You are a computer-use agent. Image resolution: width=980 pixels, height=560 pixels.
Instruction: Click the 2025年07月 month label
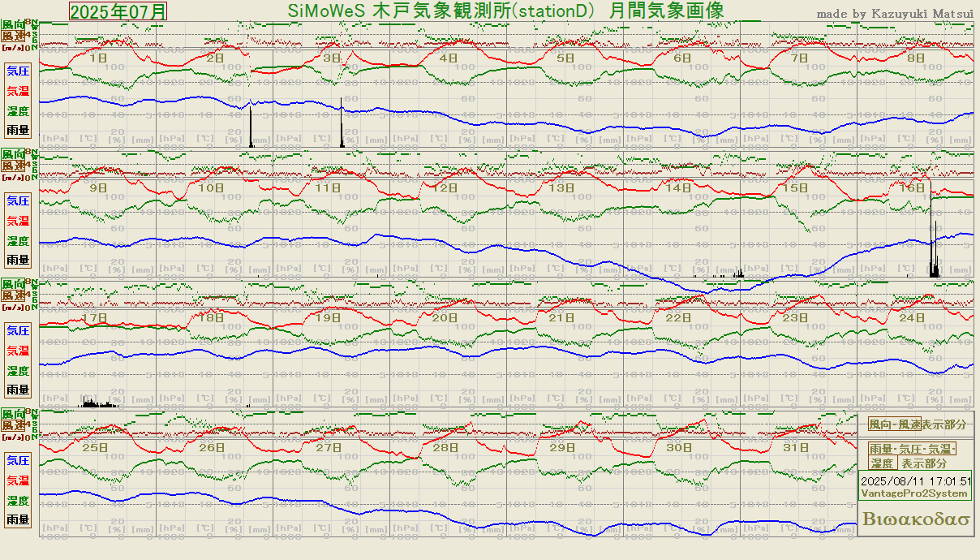pos(118,11)
